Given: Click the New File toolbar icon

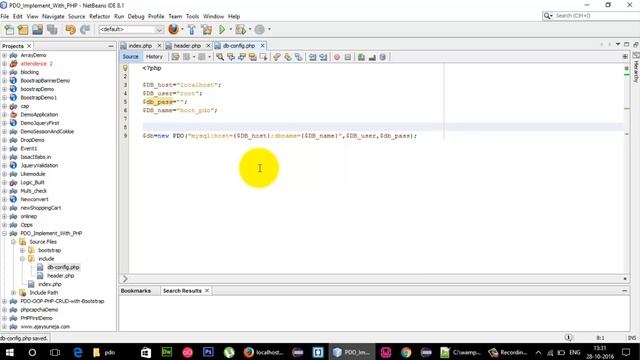Looking at the screenshot, I should click(x=9, y=29).
